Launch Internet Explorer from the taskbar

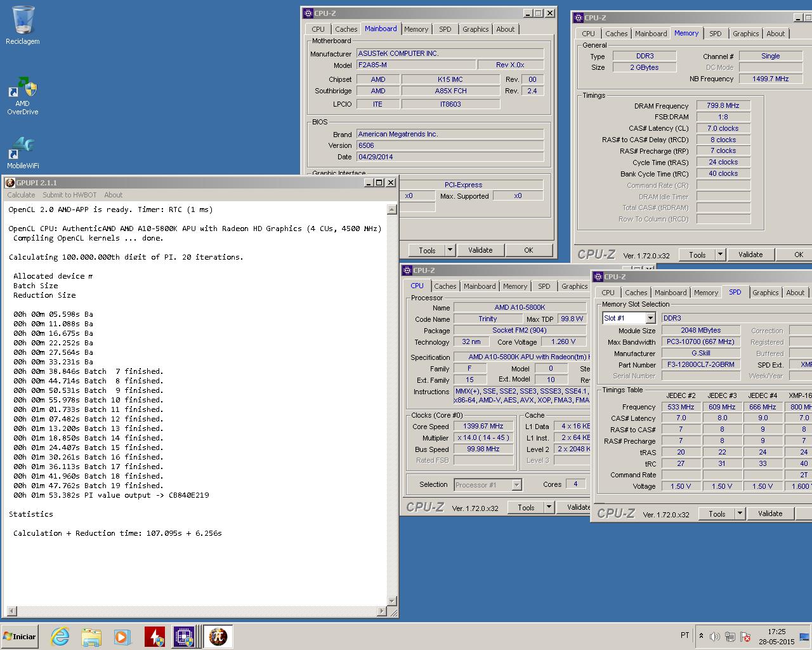point(60,637)
